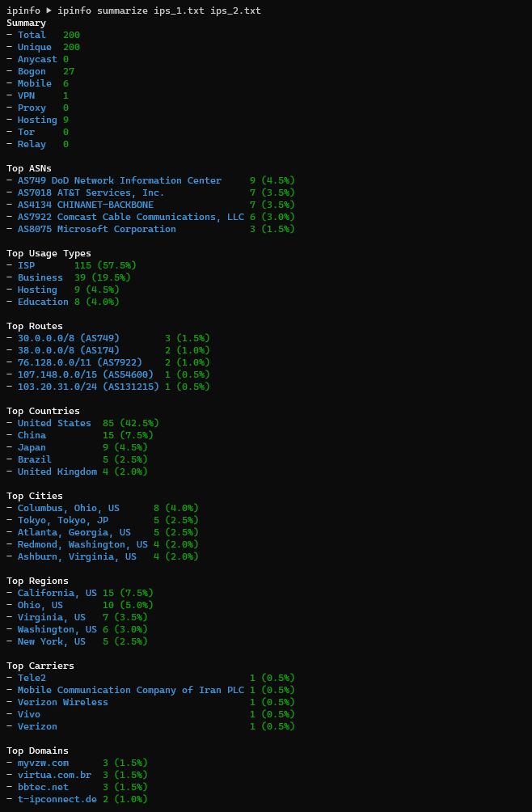Image resolution: width=532 pixels, height=812 pixels.
Task: Click the 'Tor' summary row
Action: pyautogui.click(x=38, y=132)
